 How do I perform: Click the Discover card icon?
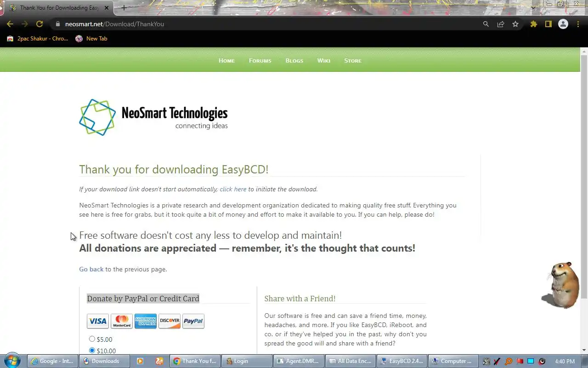pos(170,321)
